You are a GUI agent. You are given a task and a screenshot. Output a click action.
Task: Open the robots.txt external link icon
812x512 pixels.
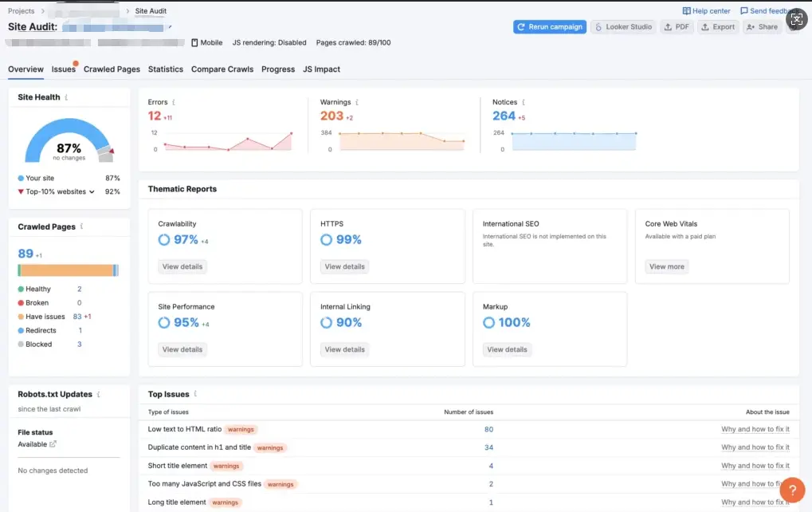point(53,444)
